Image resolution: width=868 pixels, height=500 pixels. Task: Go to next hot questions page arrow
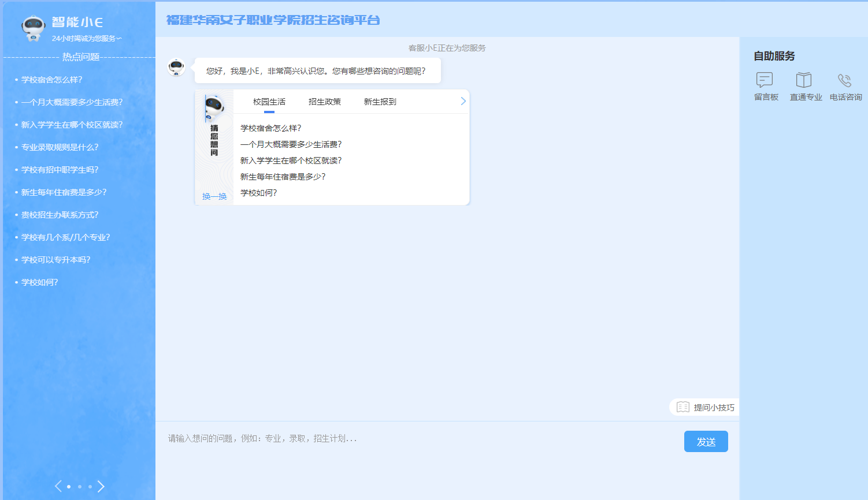(x=101, y=486)
